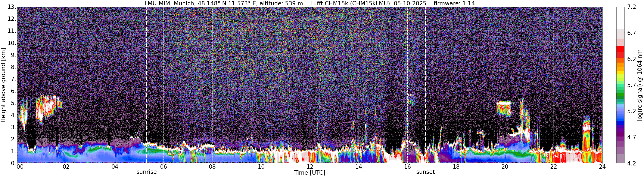
Task: Click the "Height above ground [km]" axis title
Action: coord(3,85)
